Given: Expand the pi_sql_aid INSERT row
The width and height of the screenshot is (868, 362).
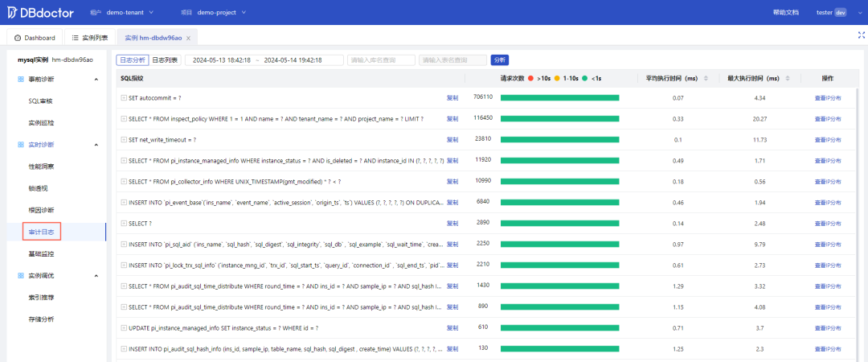Looking at the screenshot, I should (124, 244).
